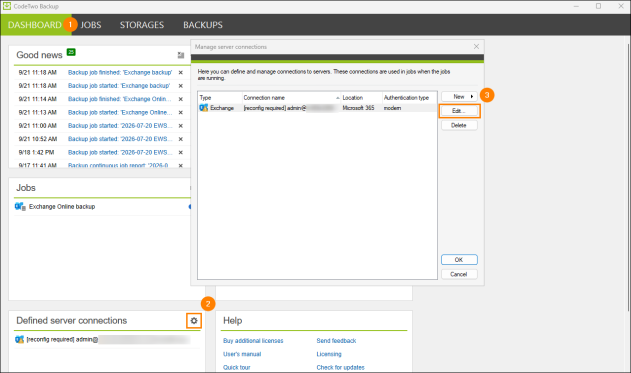Click the Exchange icon beside [reconfig required] admin@
Screen dimensions: 631x373
(19, 340)
